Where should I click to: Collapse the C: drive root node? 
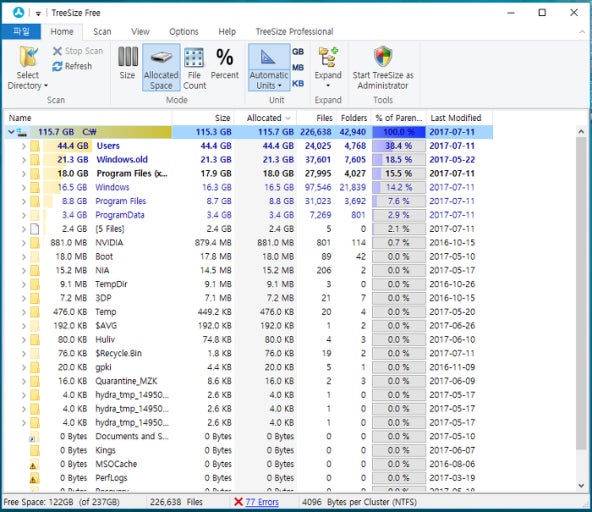[x=11, y=132]
